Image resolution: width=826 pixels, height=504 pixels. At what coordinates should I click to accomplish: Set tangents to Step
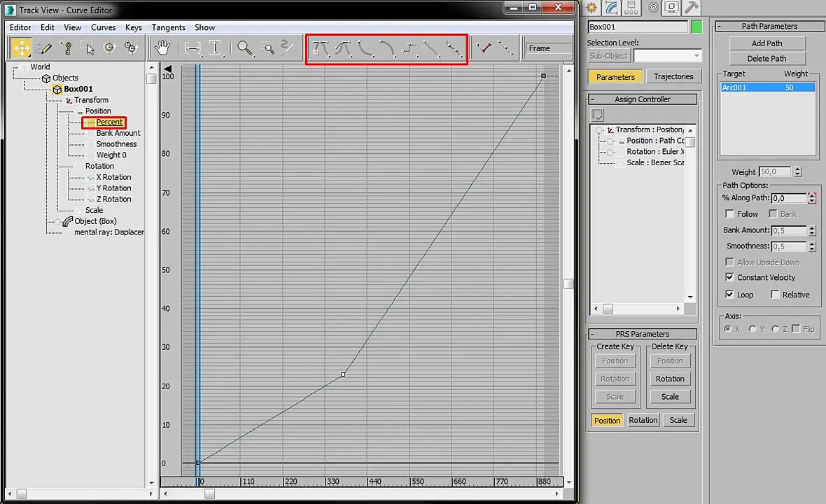[x=409, y=48]
